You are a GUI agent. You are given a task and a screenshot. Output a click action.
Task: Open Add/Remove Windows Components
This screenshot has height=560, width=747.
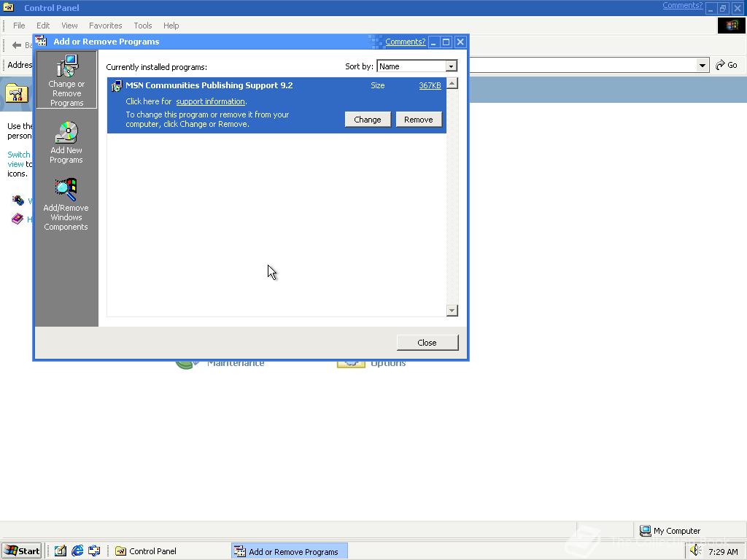point(66,205)
